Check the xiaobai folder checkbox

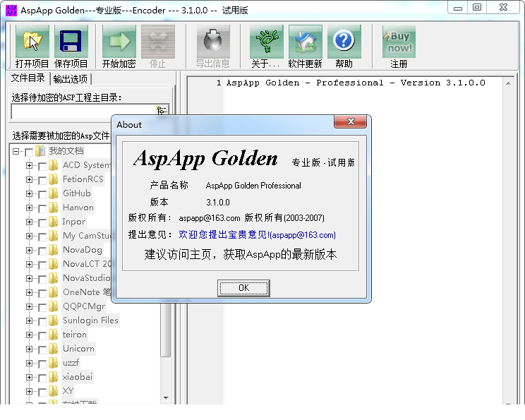[x=42, y=378]
